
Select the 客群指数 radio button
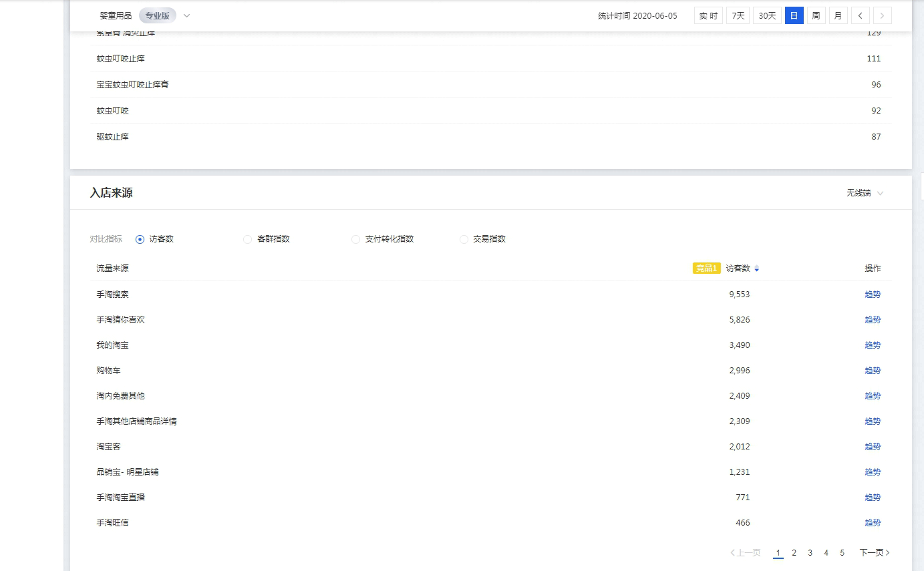tap(248, 239)
